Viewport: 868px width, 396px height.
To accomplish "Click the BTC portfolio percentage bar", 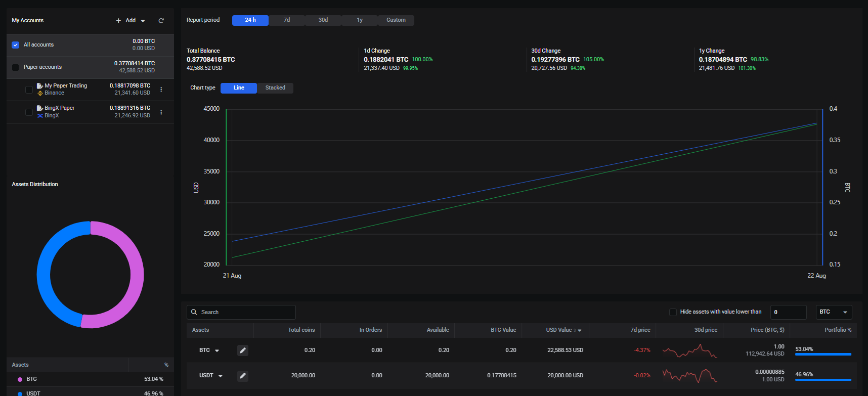I will coord(823,355).
